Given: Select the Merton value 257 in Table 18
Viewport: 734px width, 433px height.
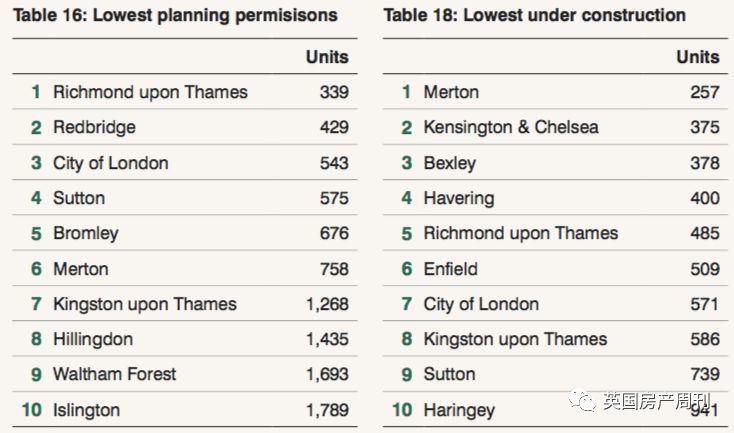Looking at the screenshot, I should tap(705, 92).
